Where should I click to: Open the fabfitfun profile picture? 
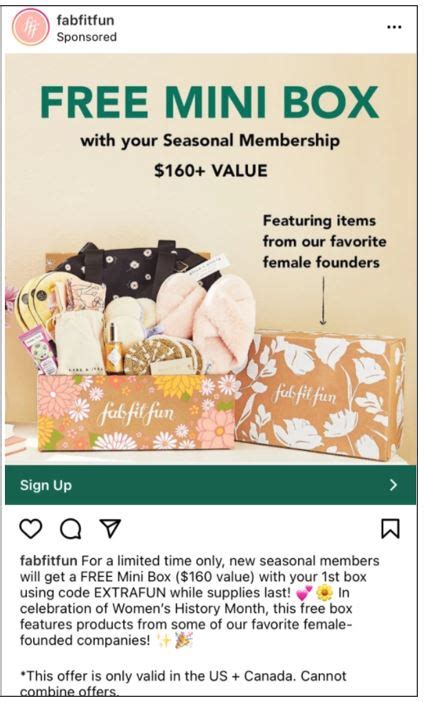coord(30,27)
